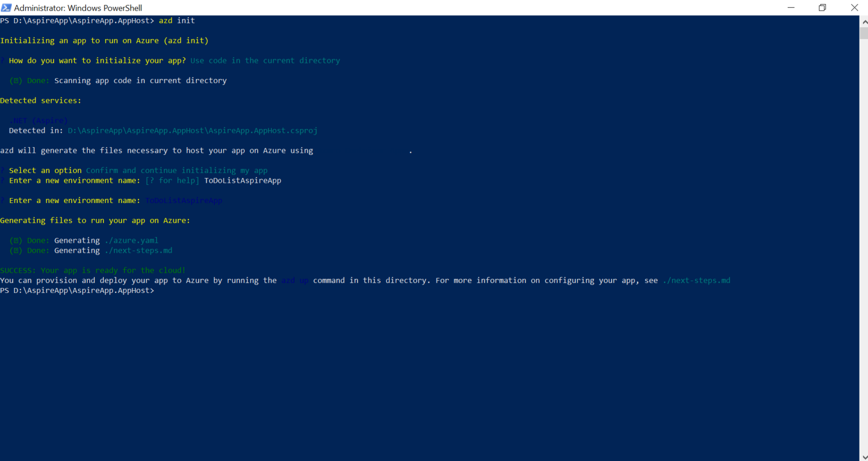Click the Done checkmark beside Scanning app code
The height and width of the screenshot is (461, 868).
[x=16, y=80]
